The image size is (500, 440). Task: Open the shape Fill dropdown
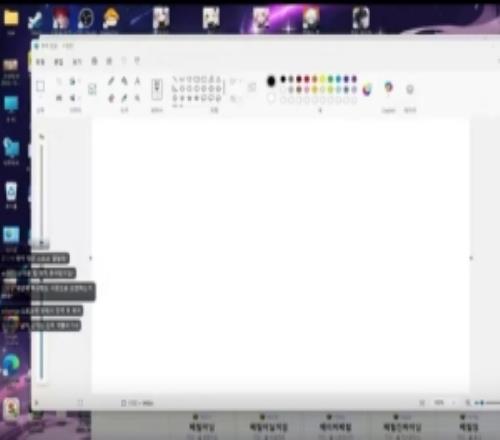235,98
